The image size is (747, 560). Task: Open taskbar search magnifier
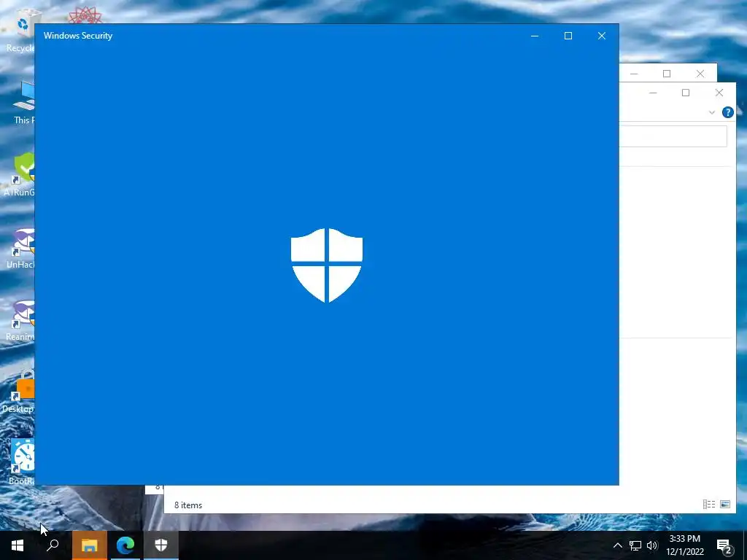[53, 545]
